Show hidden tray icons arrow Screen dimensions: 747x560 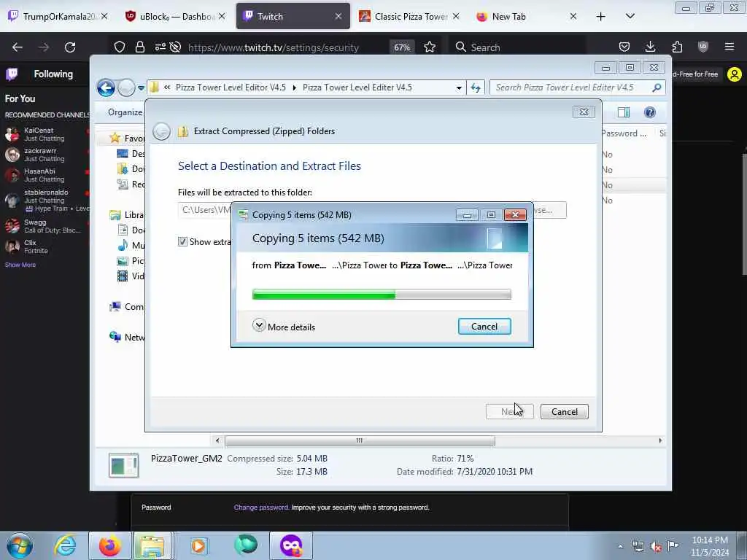[620, 547]
